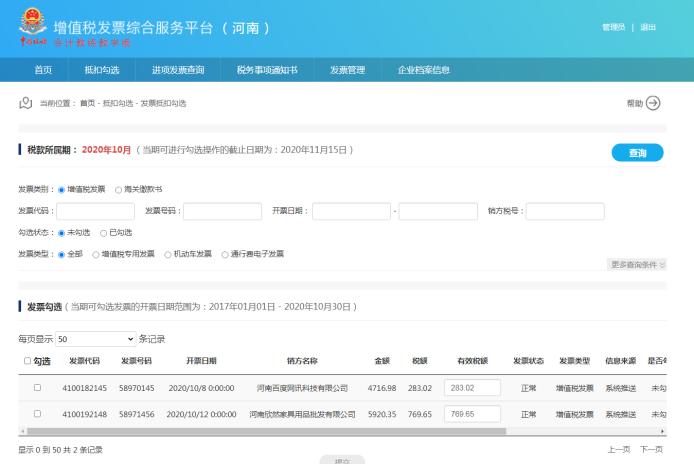Focus the 开票日期 end date field
This screenshot has height=464, width=694.
438,211
